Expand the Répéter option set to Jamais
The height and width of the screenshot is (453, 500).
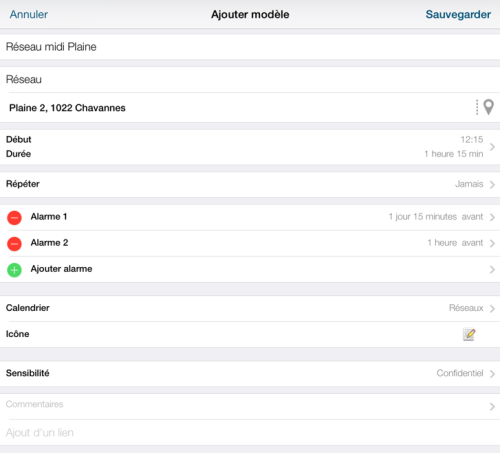[250, 184]
